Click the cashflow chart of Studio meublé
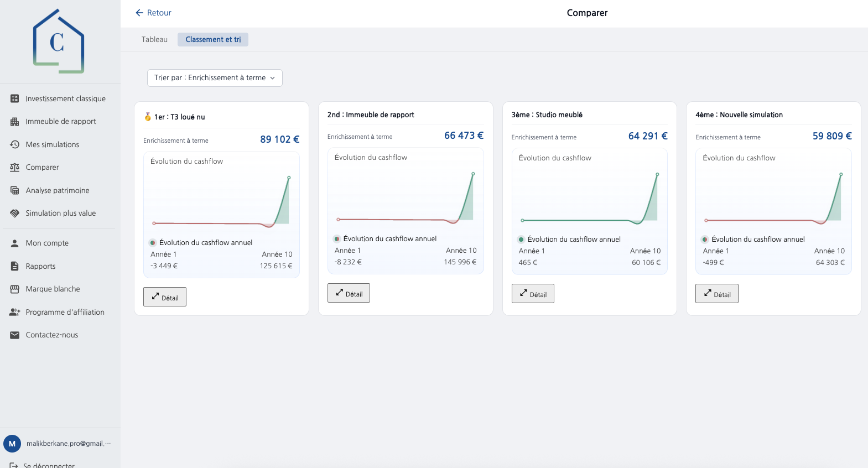Image resolution: width=868 pixels, height=468 pixels. click(590, 199)
